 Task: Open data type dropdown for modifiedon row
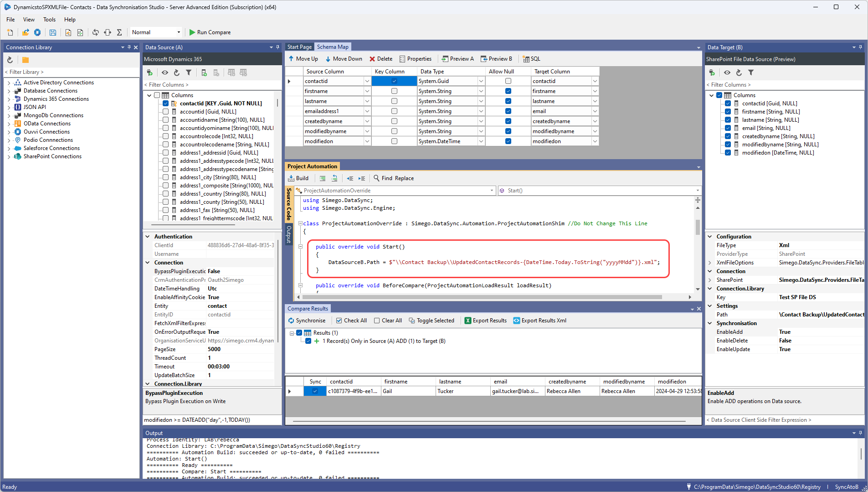[x=481, y=141]
